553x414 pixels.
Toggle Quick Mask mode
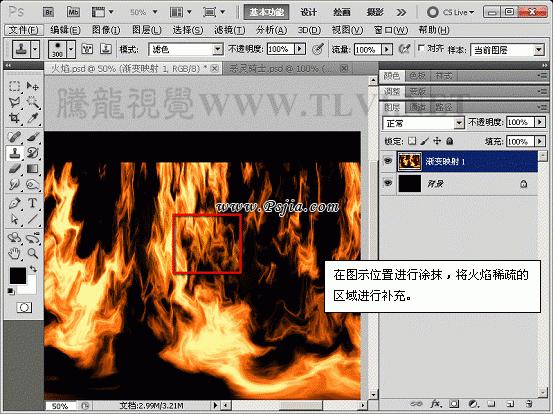coord(24,308)
